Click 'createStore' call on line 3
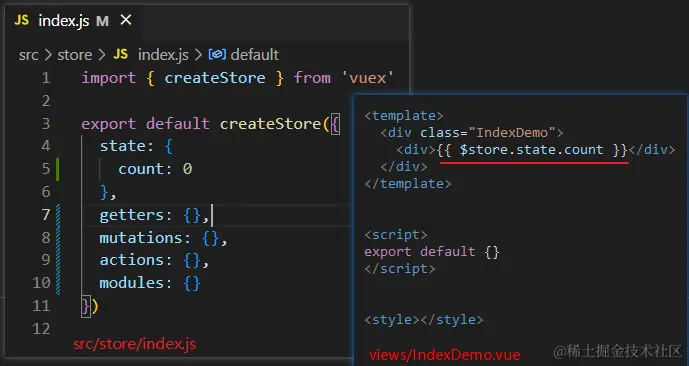 [x=270, y=124]
